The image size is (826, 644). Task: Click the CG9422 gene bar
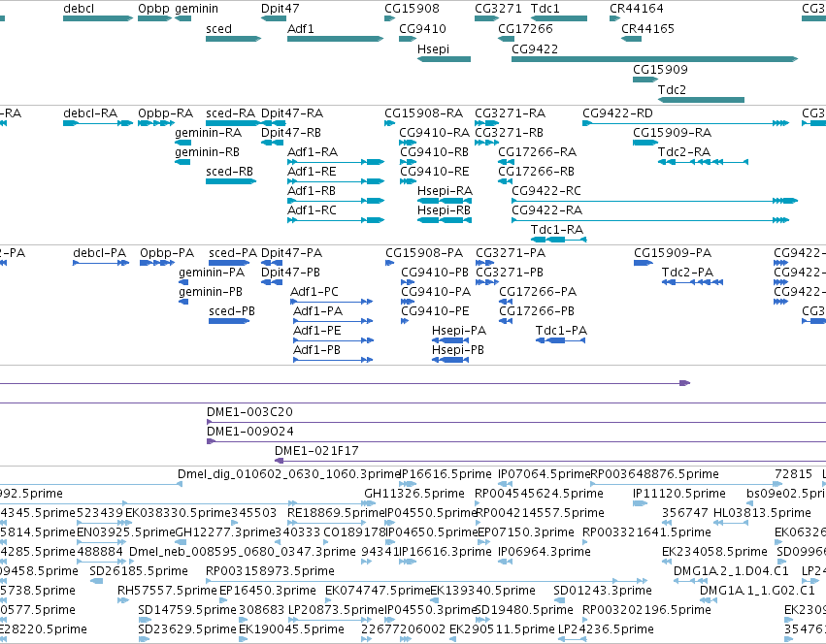pos(655,59)
